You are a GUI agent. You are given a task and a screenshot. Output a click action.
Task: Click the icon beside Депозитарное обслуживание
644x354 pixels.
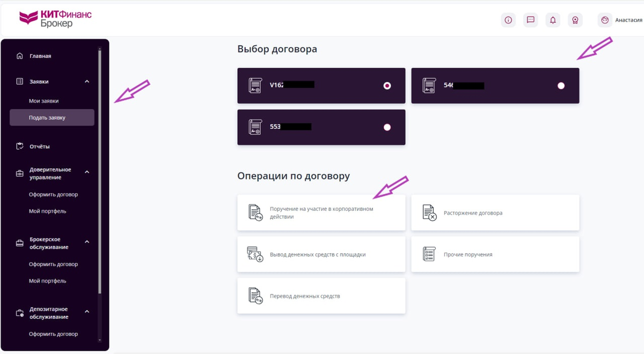[x=20, y=313]
